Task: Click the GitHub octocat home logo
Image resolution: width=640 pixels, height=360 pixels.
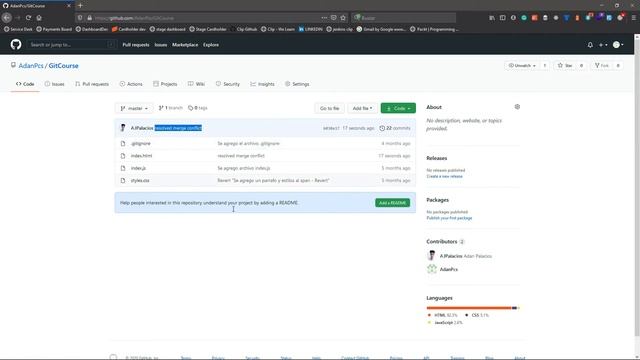Action: 16,44
